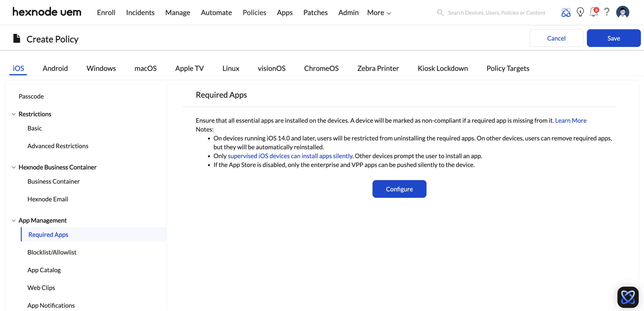Open the Apps menu
Image resolution: width=644 pixels, height=311 pixels.
pos(285,13)
